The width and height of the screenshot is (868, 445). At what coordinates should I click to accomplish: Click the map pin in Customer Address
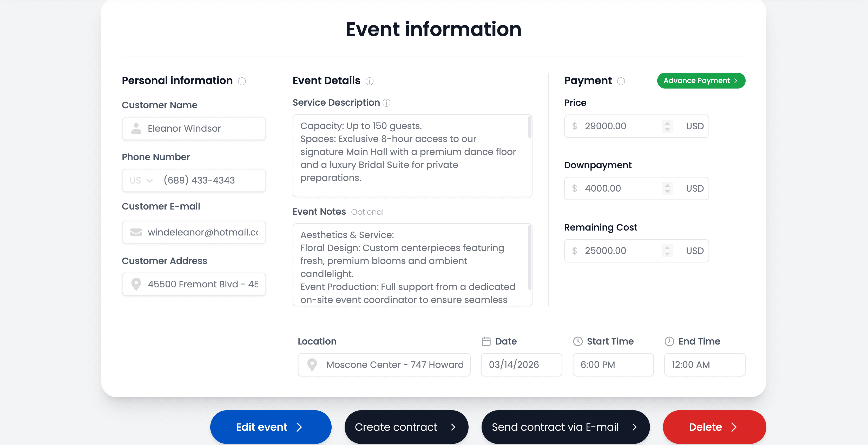click(136, 284)
